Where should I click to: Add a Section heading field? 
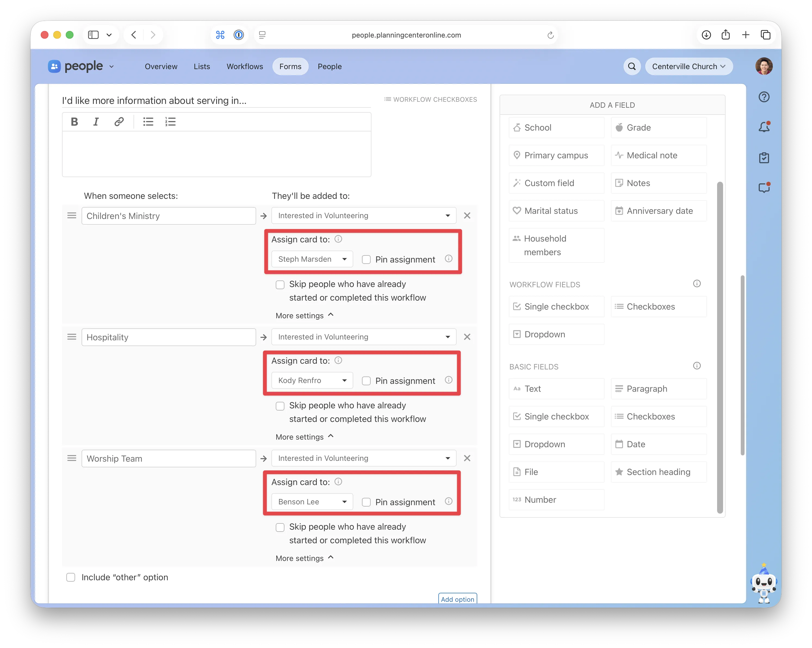pos(659,472)
